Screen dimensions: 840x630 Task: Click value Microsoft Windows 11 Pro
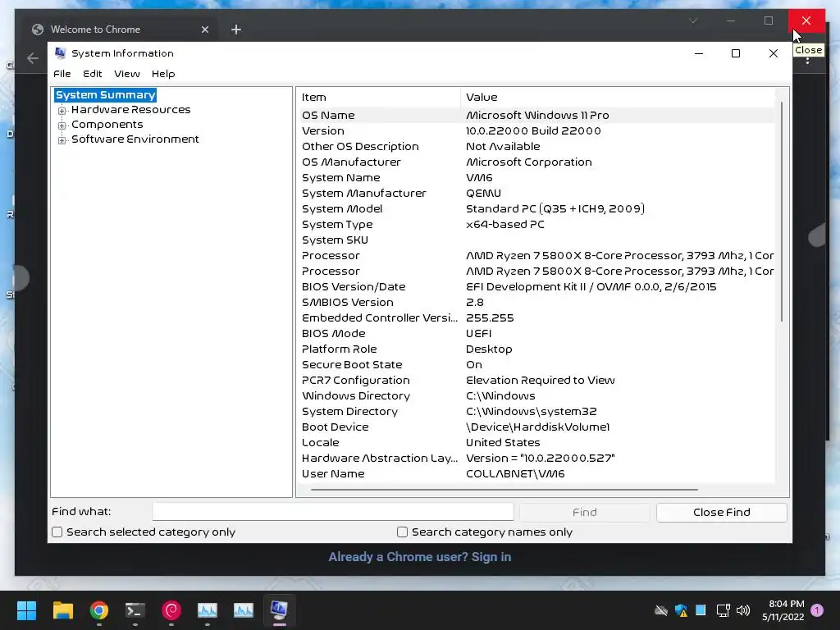537,115
